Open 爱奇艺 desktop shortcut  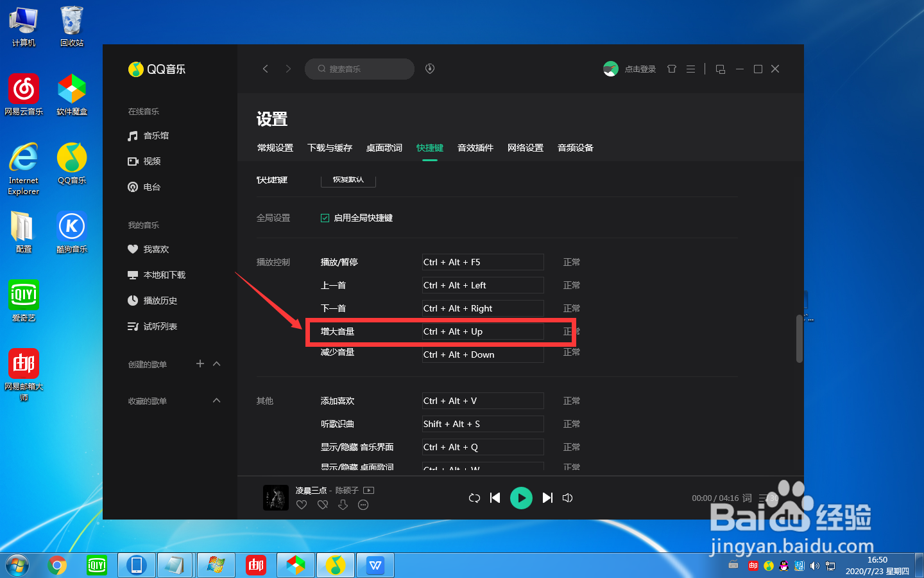click(x=24, y=301)
